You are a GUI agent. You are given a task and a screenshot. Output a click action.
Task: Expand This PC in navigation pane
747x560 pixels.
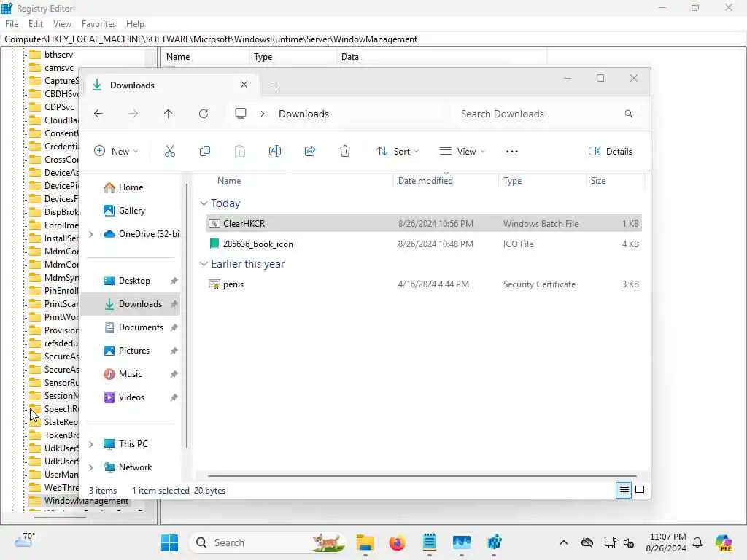click(x=91, y=444)
